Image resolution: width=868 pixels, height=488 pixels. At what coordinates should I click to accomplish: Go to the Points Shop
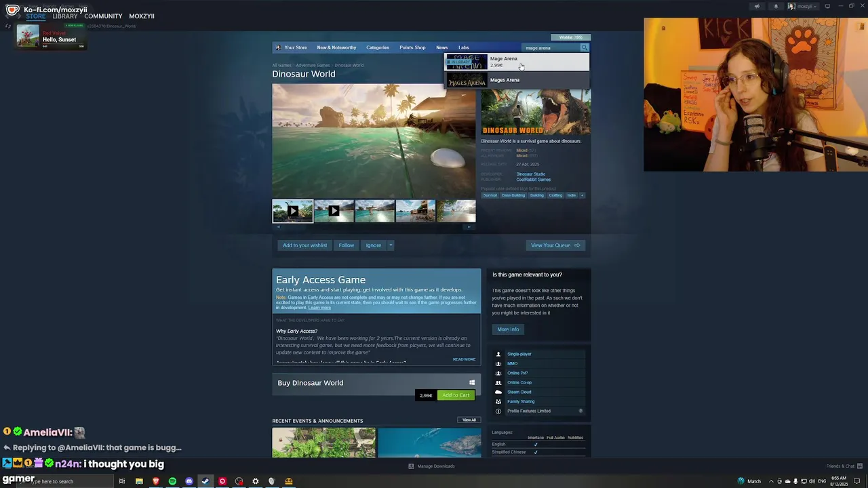pos(412,47)
